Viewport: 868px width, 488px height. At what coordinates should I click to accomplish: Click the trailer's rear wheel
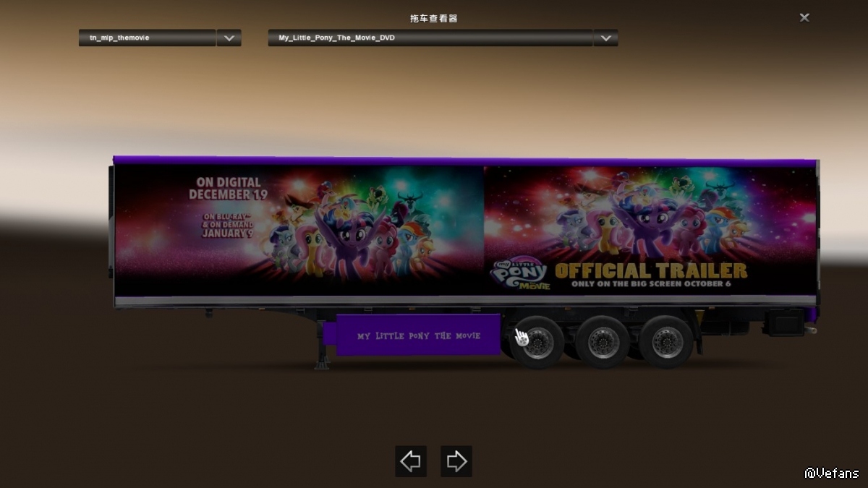click(667, 341)
